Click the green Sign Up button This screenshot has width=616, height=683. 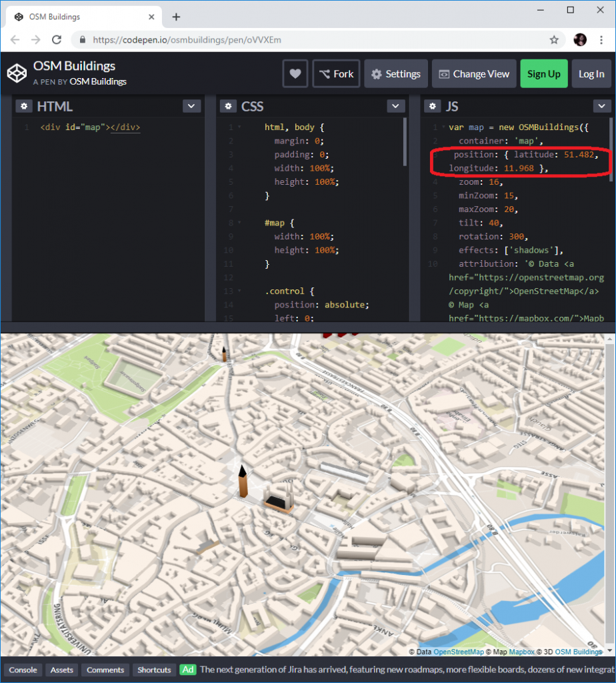543,74
